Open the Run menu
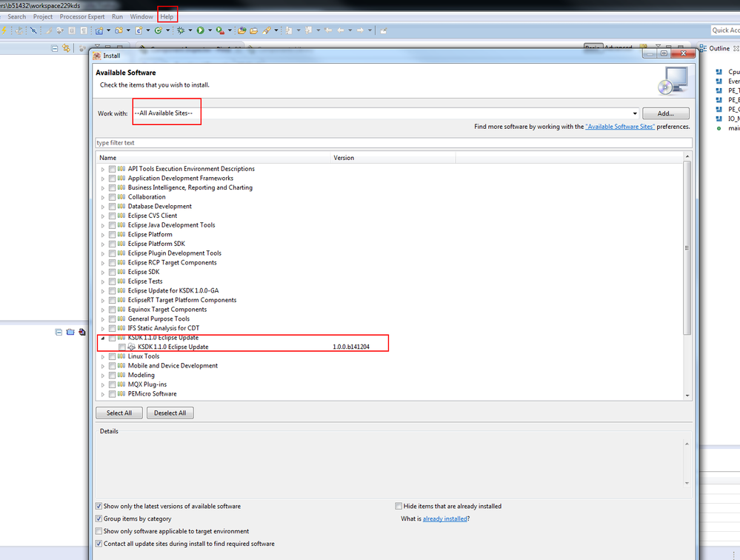 117,16
